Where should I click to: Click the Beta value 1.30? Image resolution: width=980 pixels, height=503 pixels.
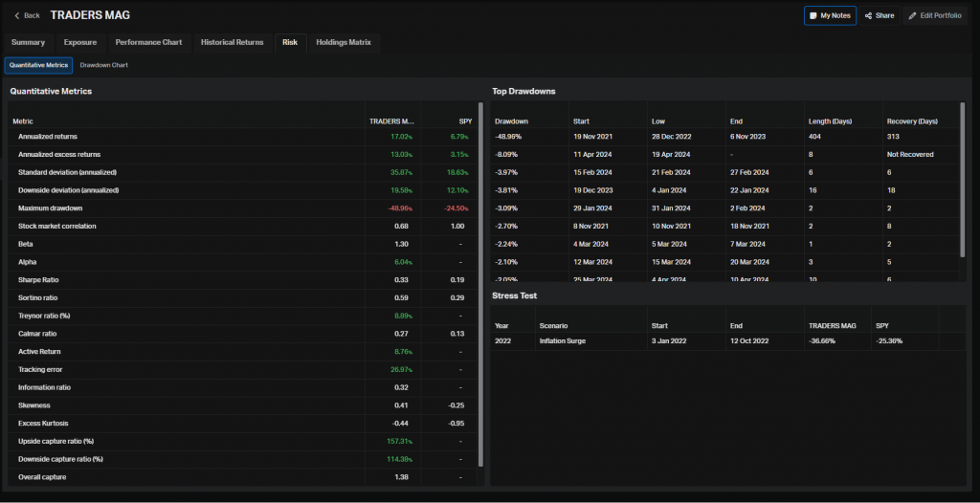402,244
